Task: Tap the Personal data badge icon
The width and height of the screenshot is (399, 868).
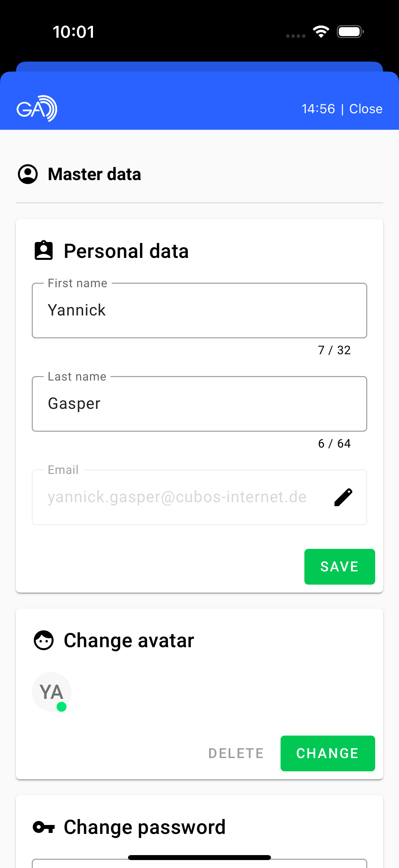Action: [43, 251]
